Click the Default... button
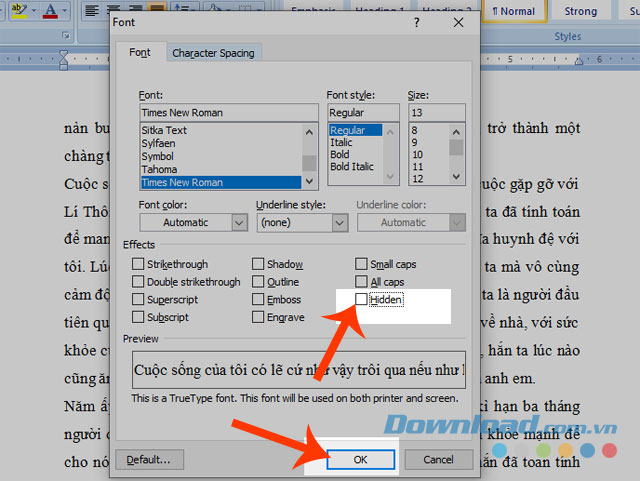This screenshot has width=640, height=481. point(149,460)
